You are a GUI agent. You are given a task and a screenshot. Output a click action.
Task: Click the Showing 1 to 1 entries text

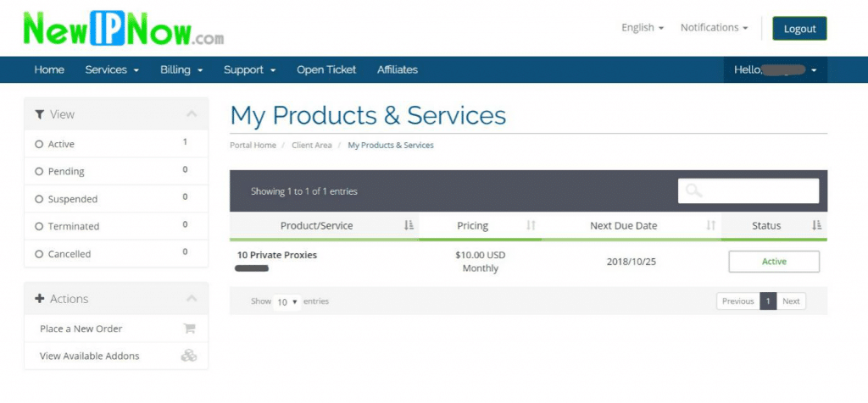304,191
